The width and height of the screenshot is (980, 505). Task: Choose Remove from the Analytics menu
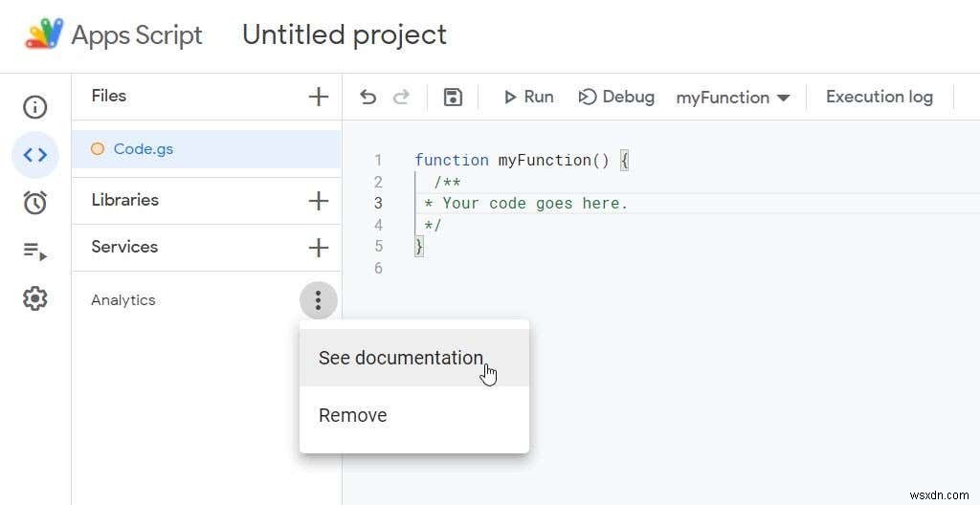tap(414, 415)
